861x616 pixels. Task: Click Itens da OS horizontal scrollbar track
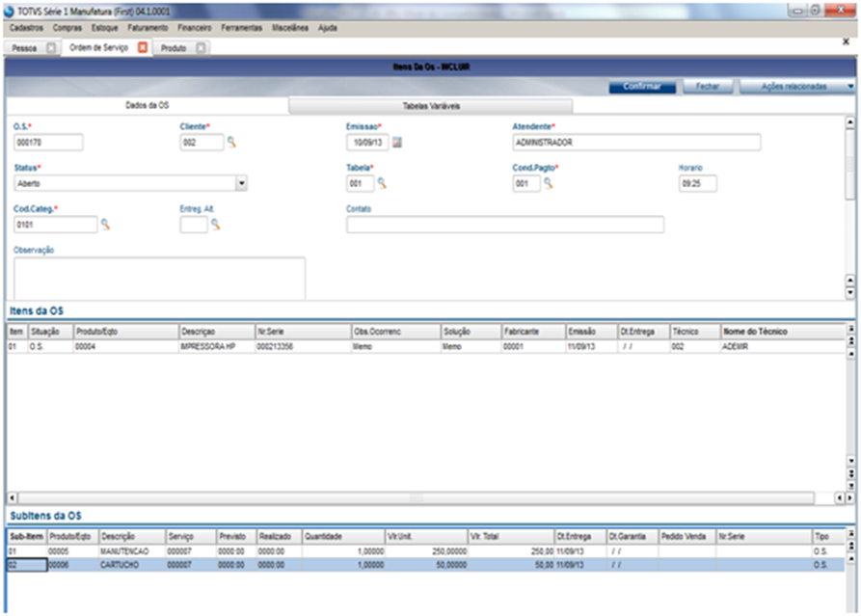[416, 497]
